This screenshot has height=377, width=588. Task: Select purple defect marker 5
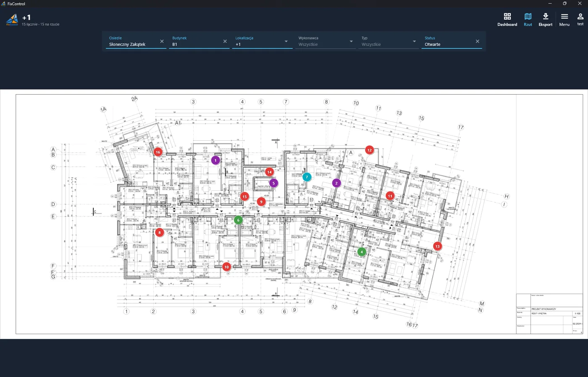point(273,183)
